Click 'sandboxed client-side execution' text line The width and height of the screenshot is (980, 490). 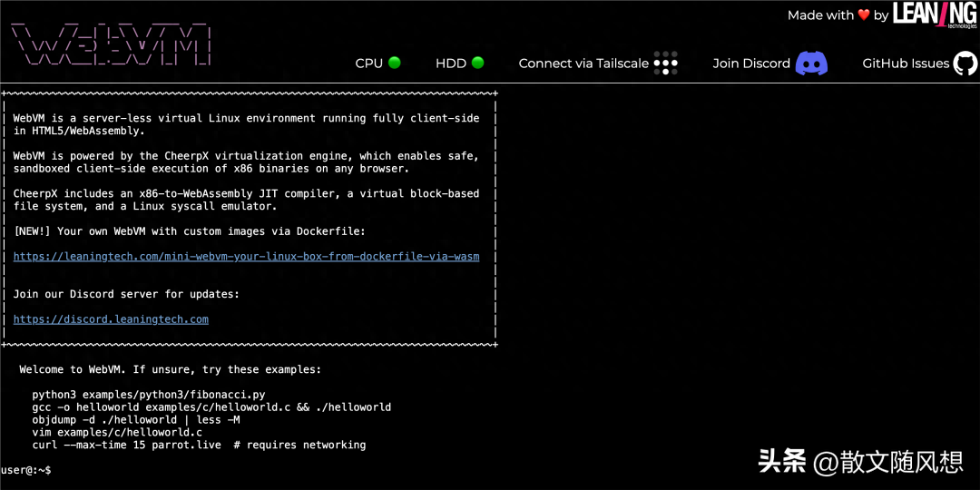211,169
